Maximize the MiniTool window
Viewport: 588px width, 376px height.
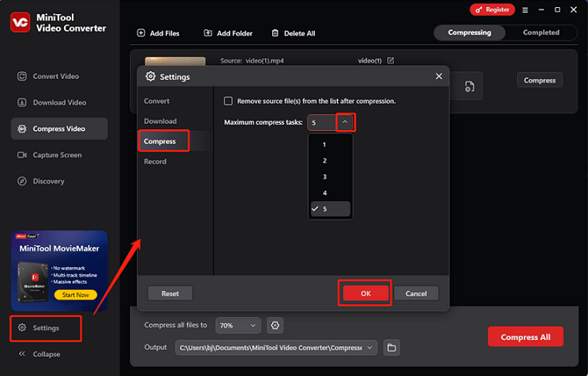click(557, 10)
